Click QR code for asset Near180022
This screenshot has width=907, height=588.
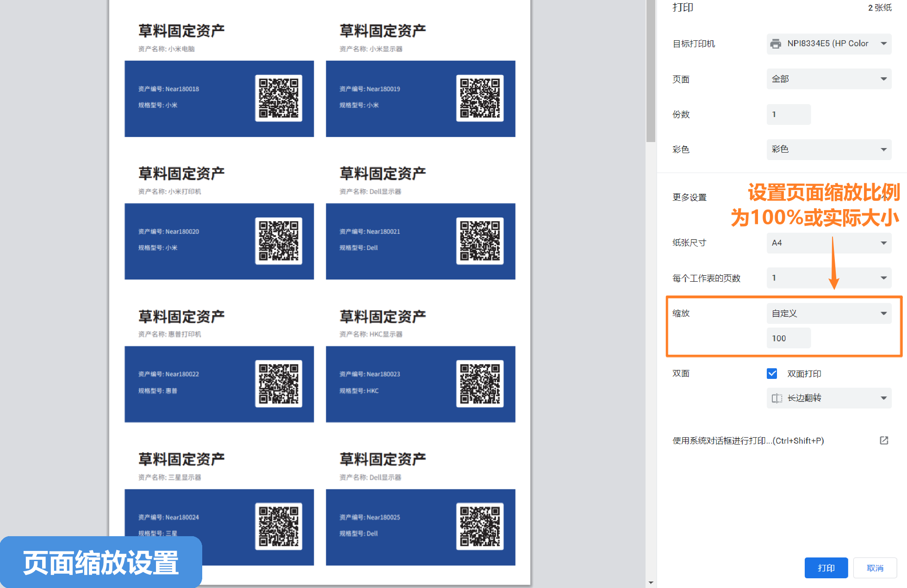tap(279, 384)
